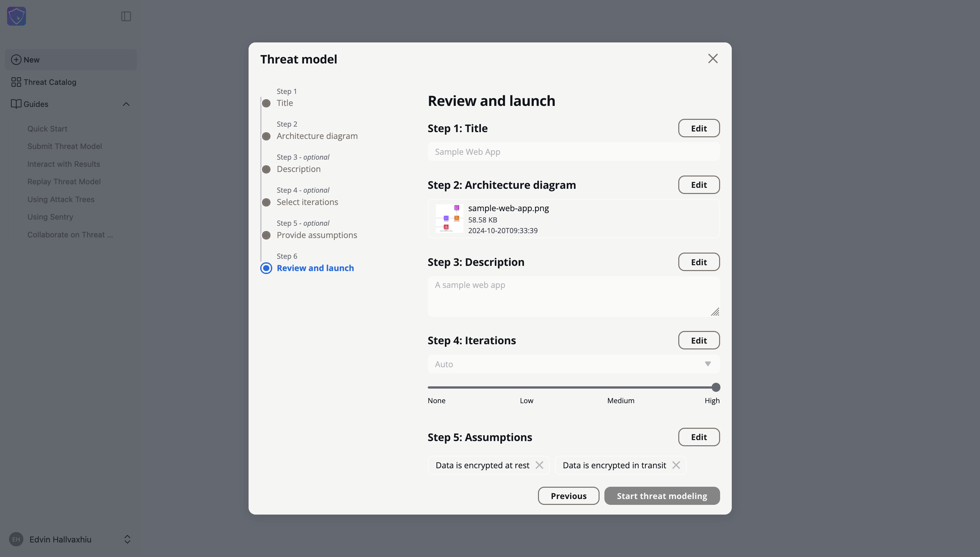Image resolution: width=980 pixels, height=557 pixels.
Task: Open the Quick Start guide
Action: 47,129
